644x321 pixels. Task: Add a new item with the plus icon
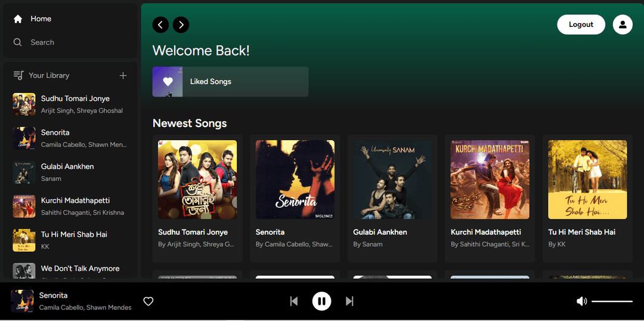[x=123, y=76]
